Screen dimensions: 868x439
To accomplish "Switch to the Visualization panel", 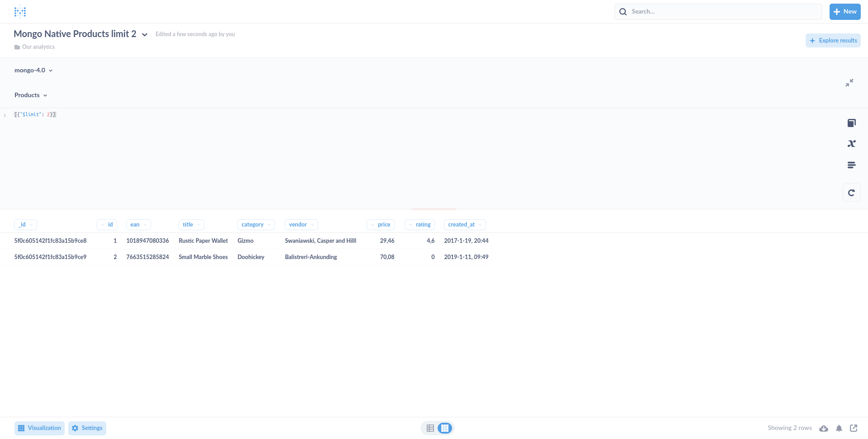I will 39,428.
